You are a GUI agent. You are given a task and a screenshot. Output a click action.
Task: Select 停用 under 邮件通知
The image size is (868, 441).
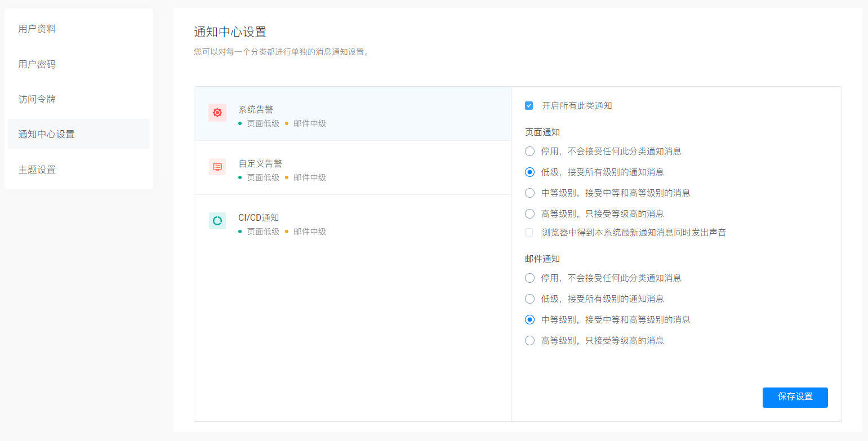[x=529, y=278]
